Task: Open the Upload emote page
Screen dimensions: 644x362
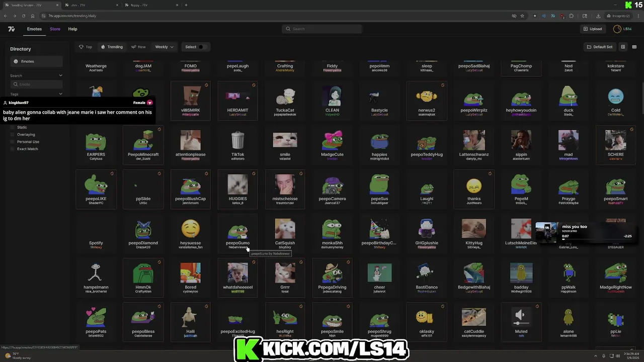Action: click(593, 29)
